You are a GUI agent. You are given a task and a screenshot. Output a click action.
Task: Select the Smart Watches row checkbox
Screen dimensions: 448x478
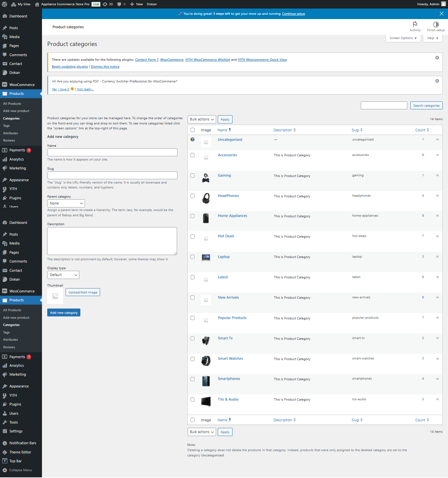[x=193, y=359]
